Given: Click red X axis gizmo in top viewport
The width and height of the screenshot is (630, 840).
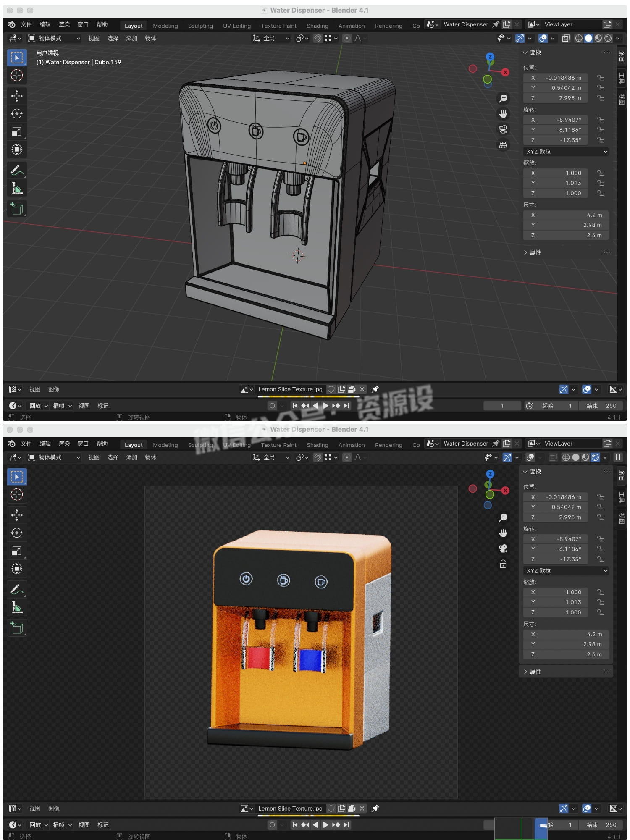Looking at the screenshot, I should pos(505,72).
